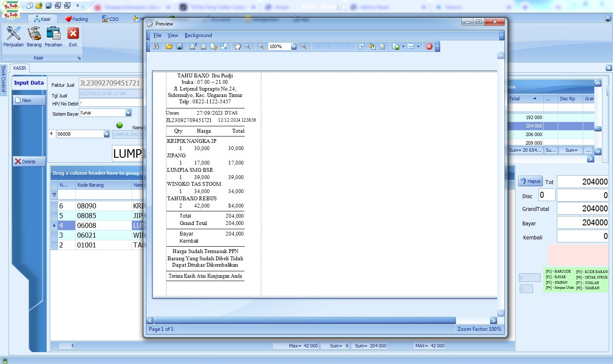The height and width of the screenshot is (364, 613).
Task: Open the Background menu in Preview
Action: [198, 35]
